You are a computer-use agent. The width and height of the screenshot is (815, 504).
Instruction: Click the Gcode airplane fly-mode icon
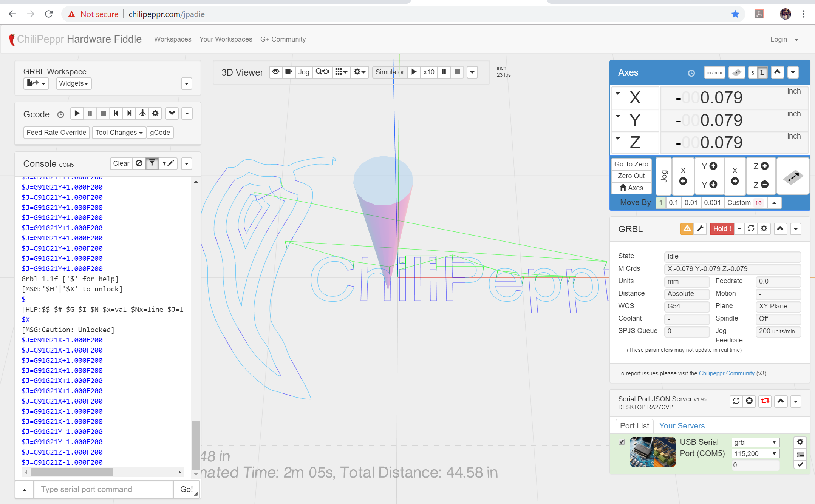pyautogui.click(x=142, y=113)
